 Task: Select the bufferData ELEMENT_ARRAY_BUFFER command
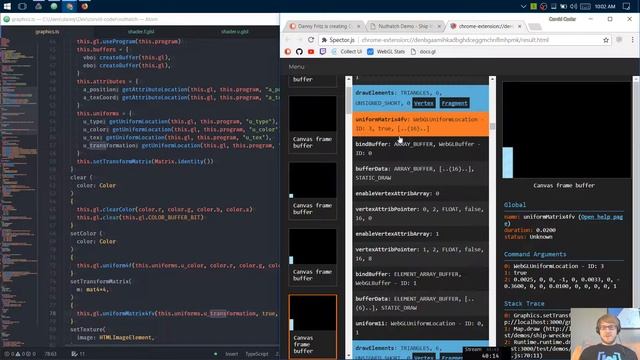(x=420, y=303)
